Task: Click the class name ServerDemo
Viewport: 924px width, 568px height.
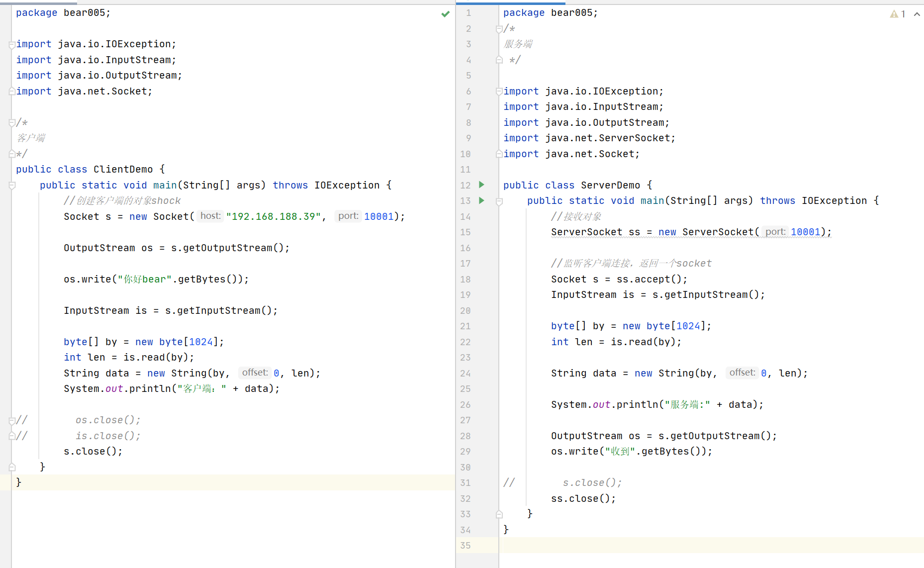Action: pos(611,185)
